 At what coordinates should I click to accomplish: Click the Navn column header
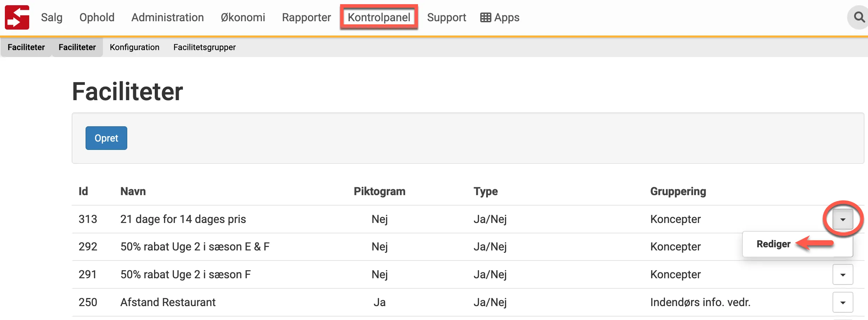pyautogui.click(x=133, y=191)
